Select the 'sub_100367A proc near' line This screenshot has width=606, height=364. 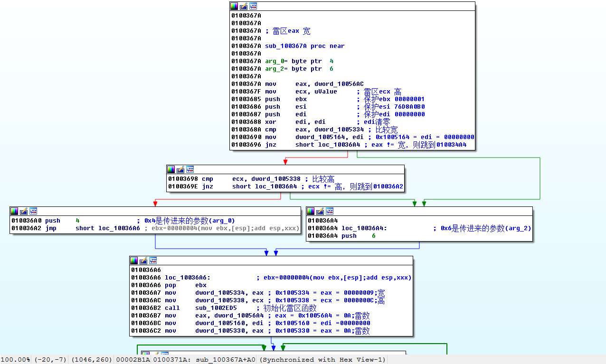click(x=305, y=46)
